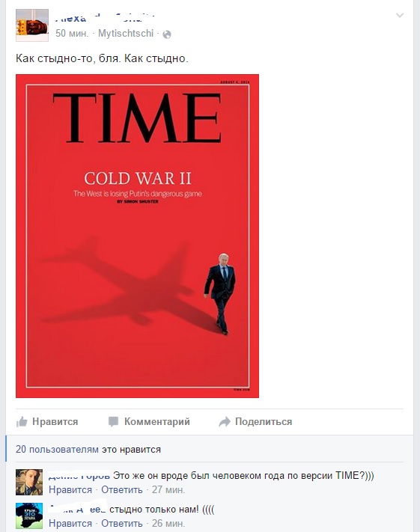Open the post author's profile picture

[32, 25]
